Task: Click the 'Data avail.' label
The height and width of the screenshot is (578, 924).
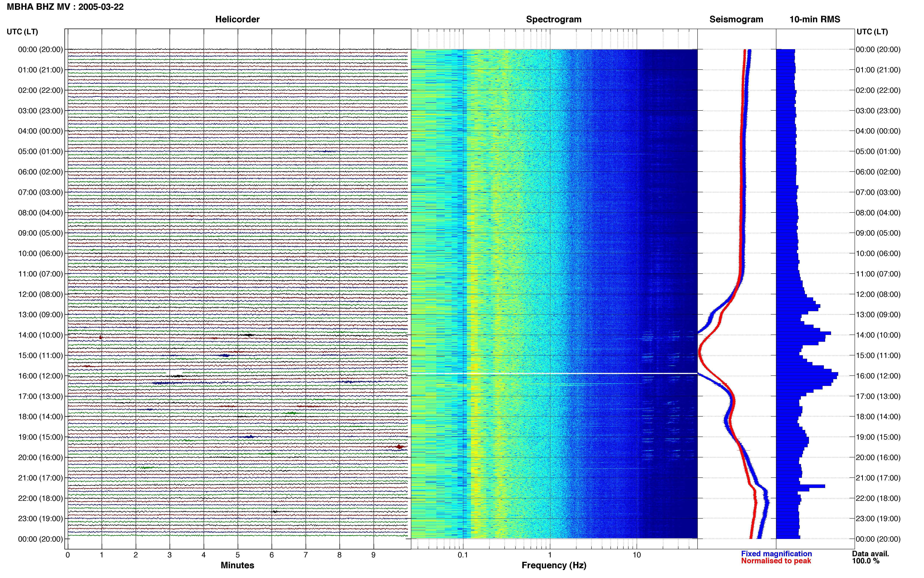Action: (x=870, y=554)
